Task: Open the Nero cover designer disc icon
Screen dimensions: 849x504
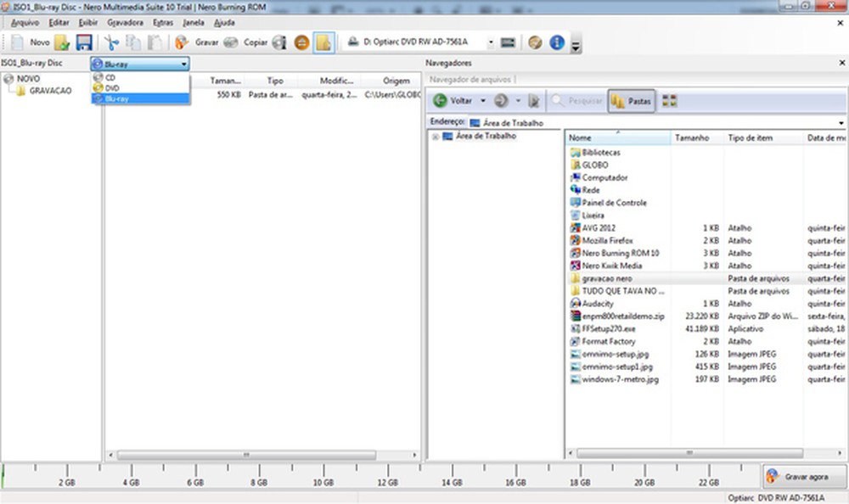Action: pyautogui.click(x=535, y=42)
